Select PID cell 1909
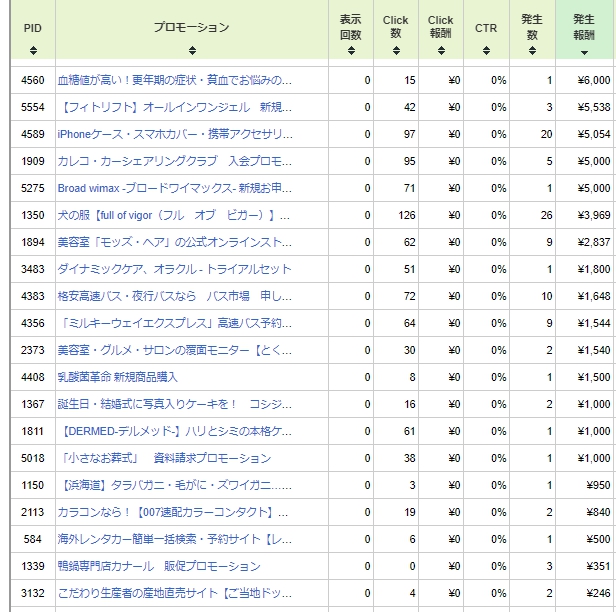The image size is (616, 612). point(33,161)
